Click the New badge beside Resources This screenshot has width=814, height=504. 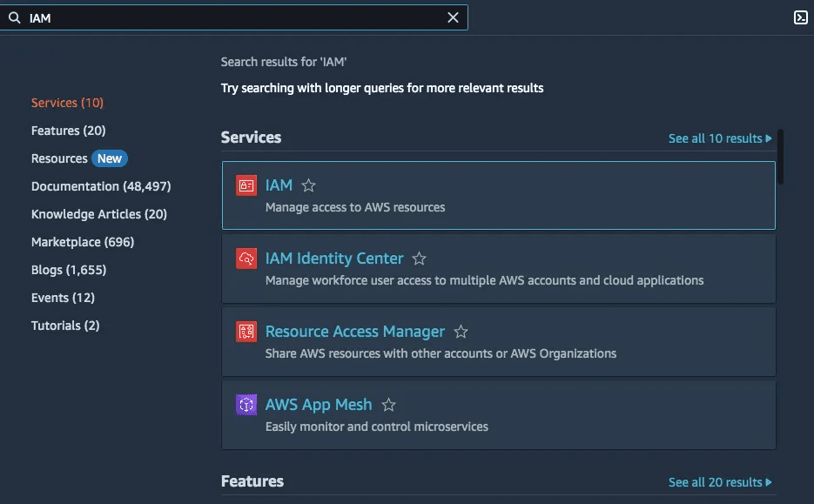110,158
